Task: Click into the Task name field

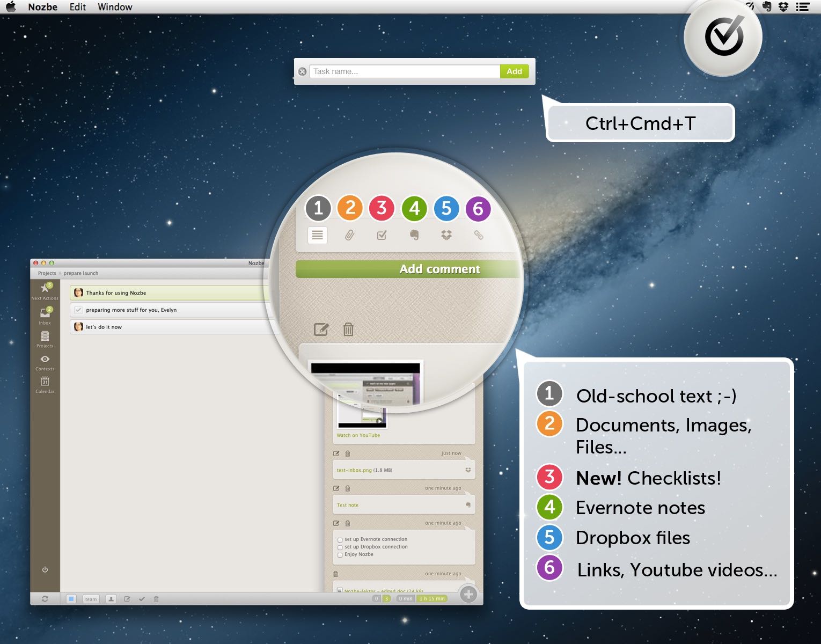Action: [x=405, y=71]
